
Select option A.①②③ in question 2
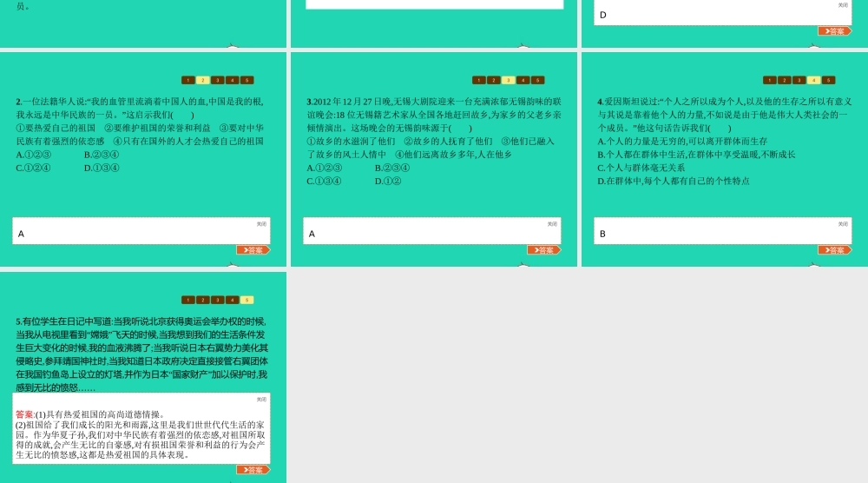pos(34,155)
